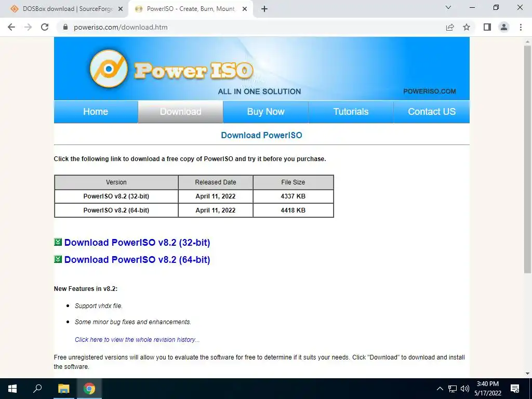532x399 pixels.
Task: Click the File Size column header
Action: pos(293,182)
